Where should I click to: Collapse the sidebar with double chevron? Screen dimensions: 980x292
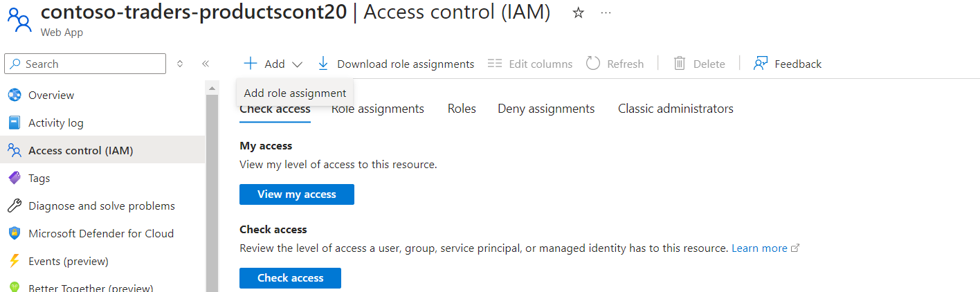(x=206, y=64)
